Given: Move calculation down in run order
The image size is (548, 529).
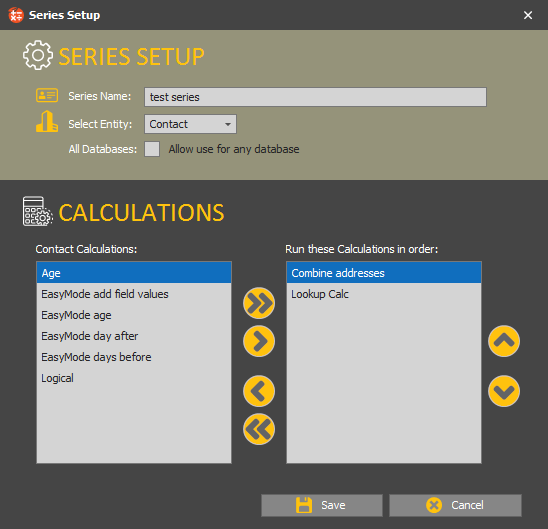Looking at the screenshot, I should point(504,391).
